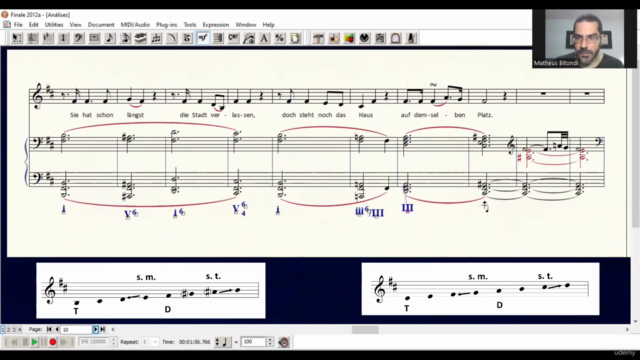Select the Tuplet tool
The width and height of the screenshot is (640, 360).
click(x=156, y=38)
